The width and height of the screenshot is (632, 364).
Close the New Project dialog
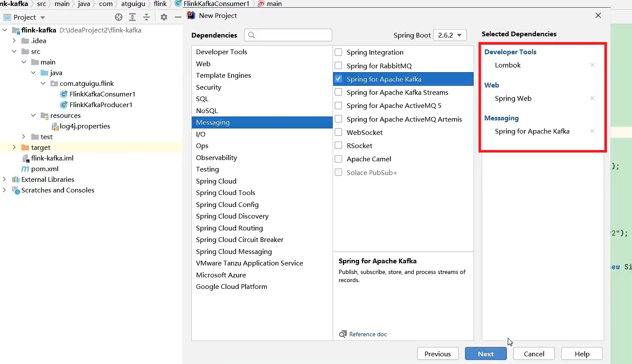[598, 15]
